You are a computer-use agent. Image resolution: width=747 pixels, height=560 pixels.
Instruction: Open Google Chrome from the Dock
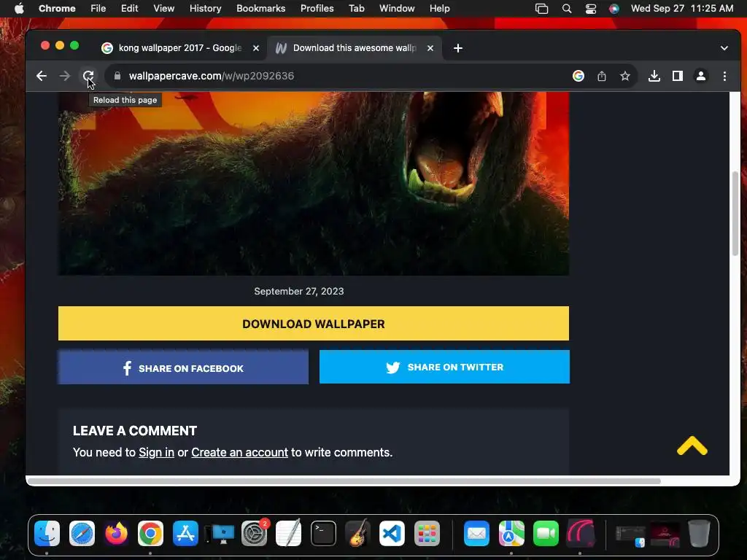(150, 533)
